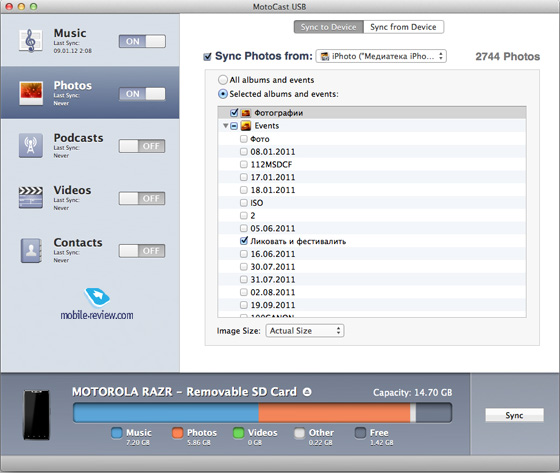Check the 08.01.2011 event checkbox

click(244, 151)
